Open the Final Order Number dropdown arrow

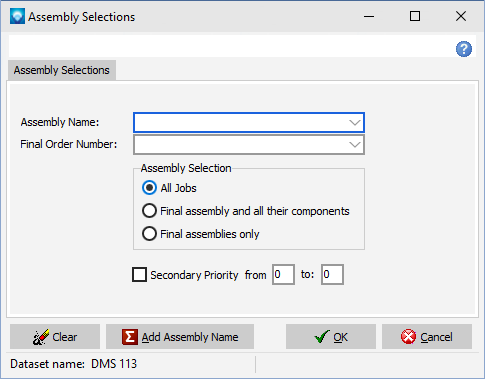click(x=355, y=145)
